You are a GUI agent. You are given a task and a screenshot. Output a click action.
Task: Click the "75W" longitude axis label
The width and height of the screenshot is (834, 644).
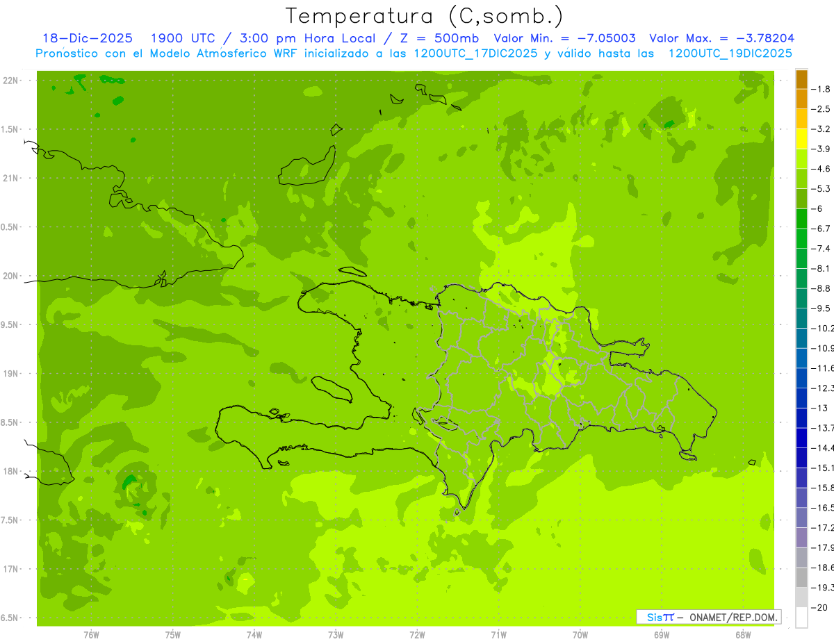(x=173, y=635)
